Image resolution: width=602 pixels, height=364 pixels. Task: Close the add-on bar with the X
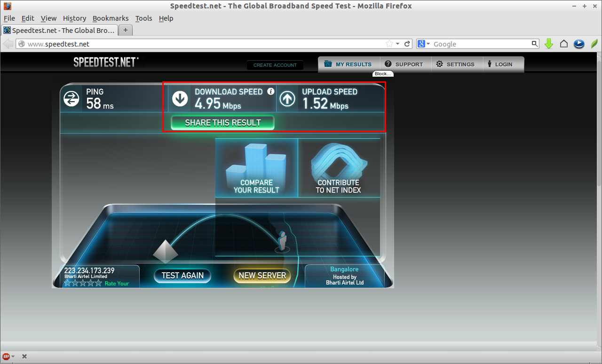(x=24, y=356)
